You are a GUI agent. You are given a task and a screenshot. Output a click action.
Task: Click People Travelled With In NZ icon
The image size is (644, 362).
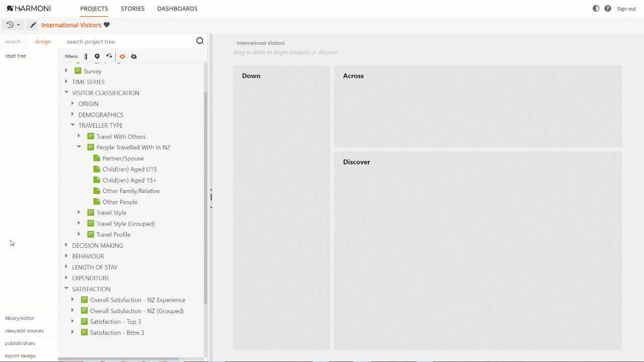click(x=91, y=147)
